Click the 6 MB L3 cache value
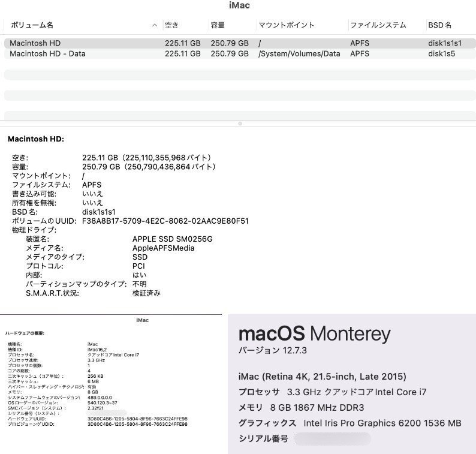The image size is (476, 454). (x=93, y=381)
